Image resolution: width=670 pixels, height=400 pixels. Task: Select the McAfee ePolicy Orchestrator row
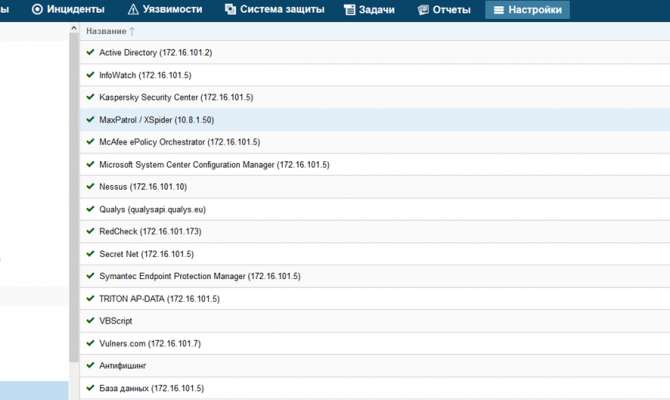(375, 142)
